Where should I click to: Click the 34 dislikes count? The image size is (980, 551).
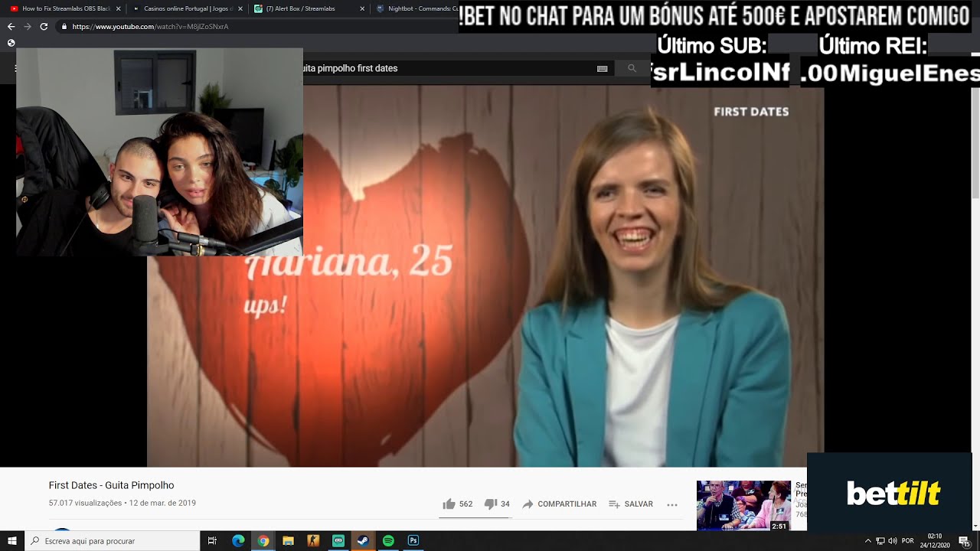(x=505, y=504)
